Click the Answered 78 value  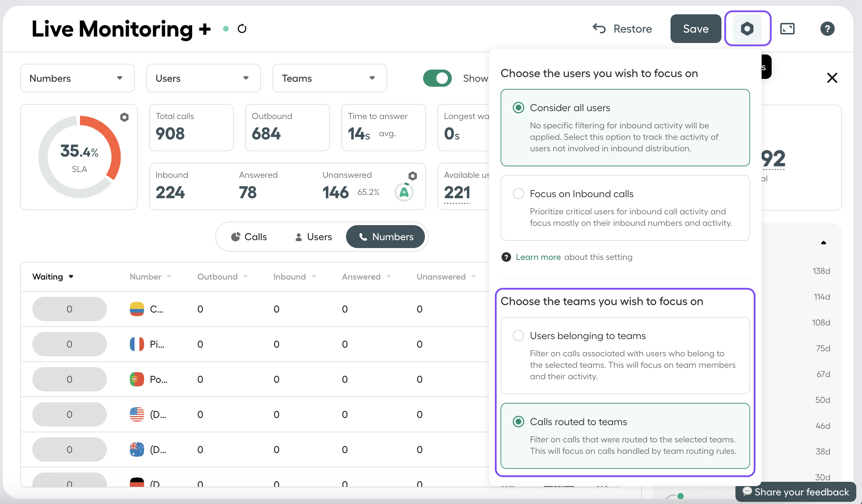(248, 192)
